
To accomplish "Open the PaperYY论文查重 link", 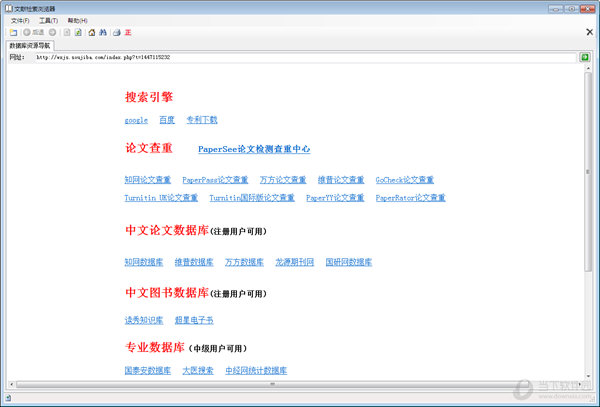I will coord(335,197).
